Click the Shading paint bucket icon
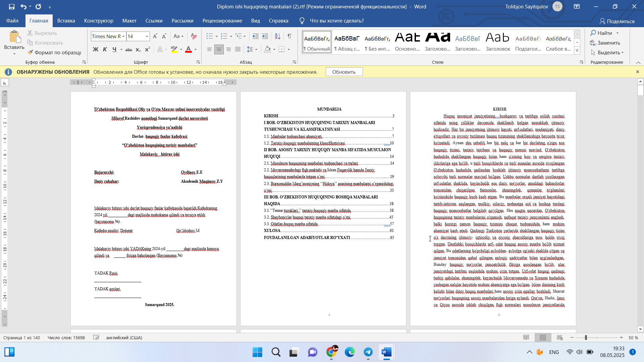644x362 pixels. coord(267,49)
